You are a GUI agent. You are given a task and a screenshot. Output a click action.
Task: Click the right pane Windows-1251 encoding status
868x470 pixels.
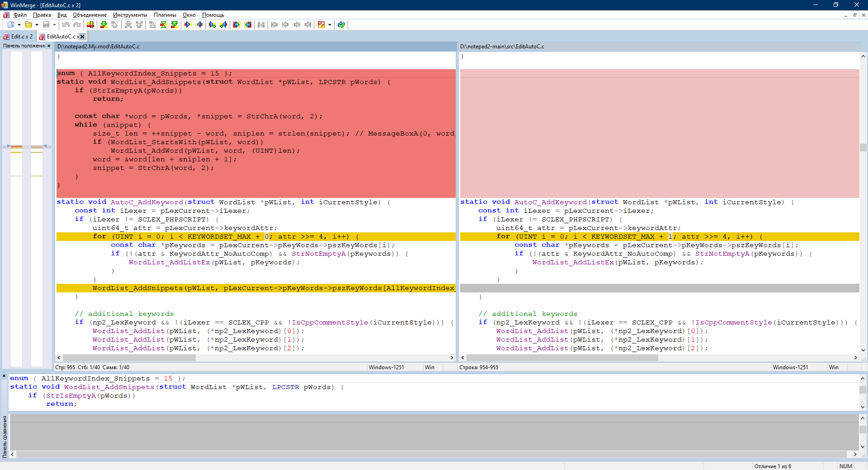coord(790,367)
